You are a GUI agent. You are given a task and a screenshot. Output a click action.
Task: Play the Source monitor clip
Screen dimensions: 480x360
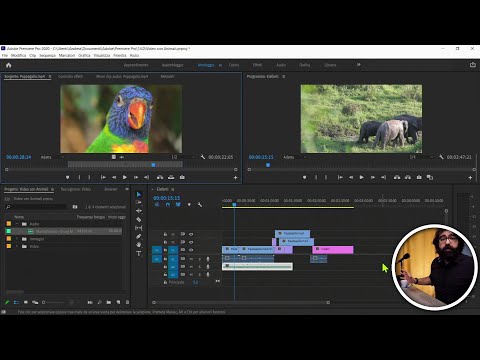tap(125, 177)
